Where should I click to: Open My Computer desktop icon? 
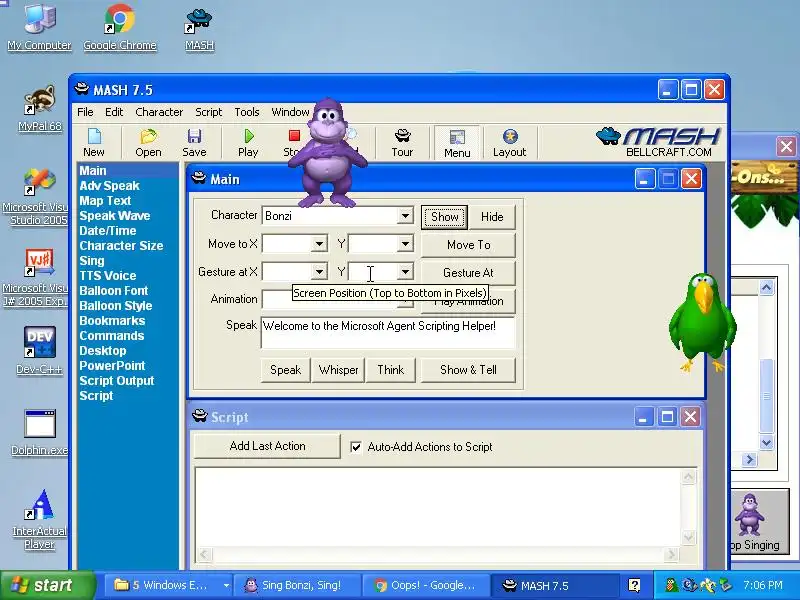tap(39, 27)
